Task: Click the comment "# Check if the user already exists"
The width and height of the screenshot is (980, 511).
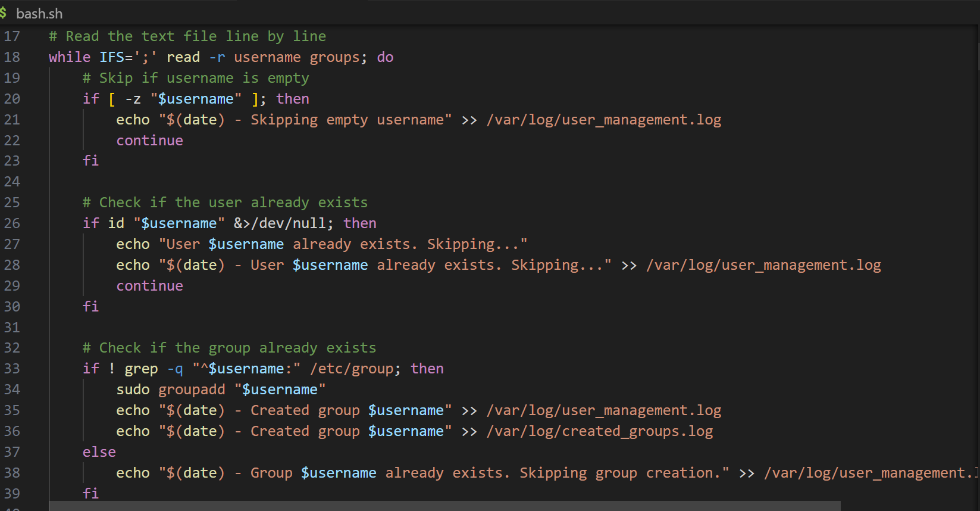Action: coord(225,202)
